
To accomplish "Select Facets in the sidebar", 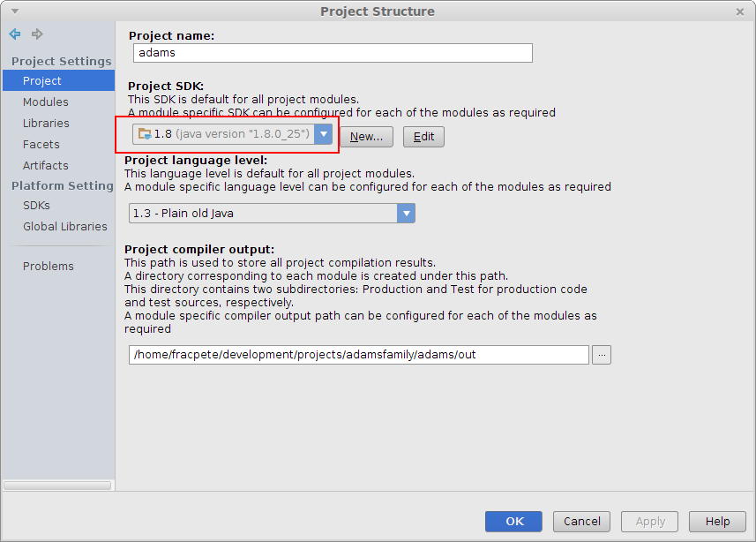I will pos(41,145).
